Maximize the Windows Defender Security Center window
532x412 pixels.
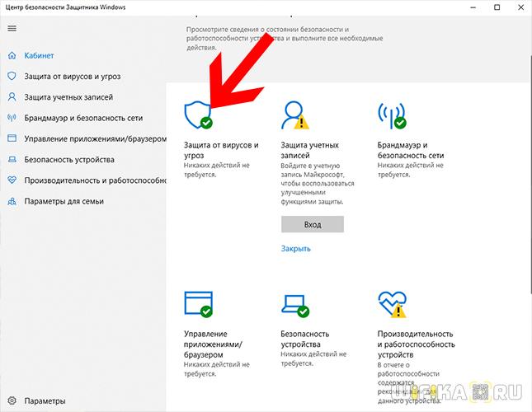(497, 7)
